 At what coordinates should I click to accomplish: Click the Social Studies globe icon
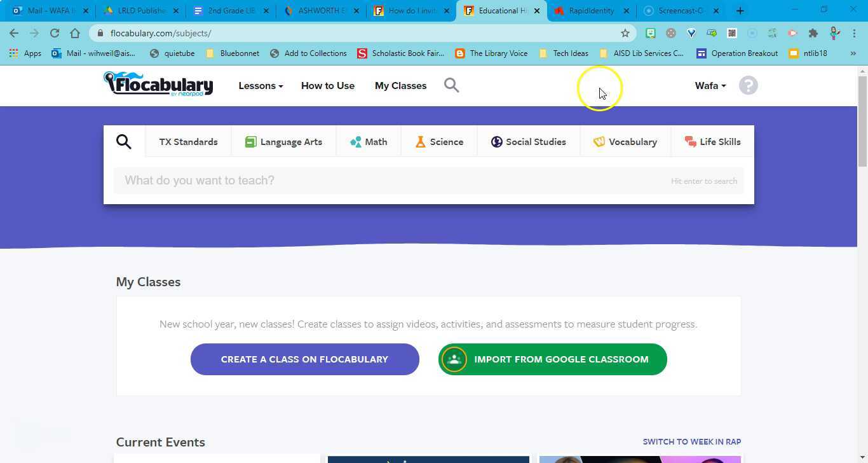(496, 142)
